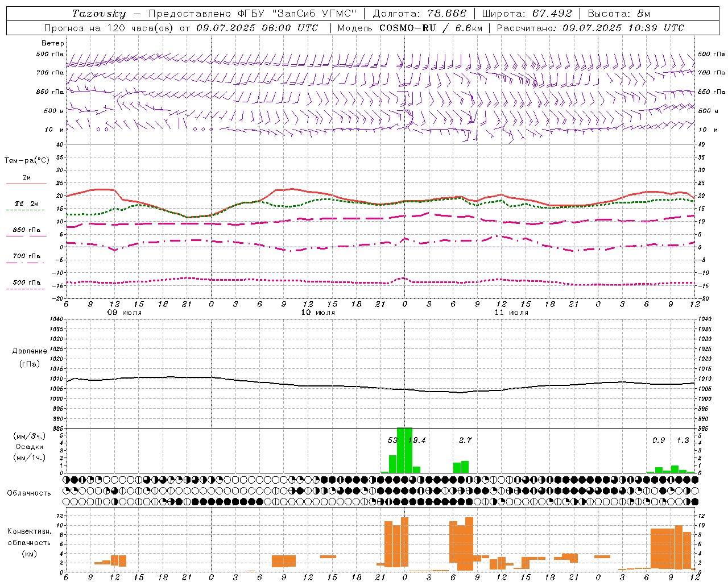Click the "Осадки" precipitation label

(x=30, y=447)
